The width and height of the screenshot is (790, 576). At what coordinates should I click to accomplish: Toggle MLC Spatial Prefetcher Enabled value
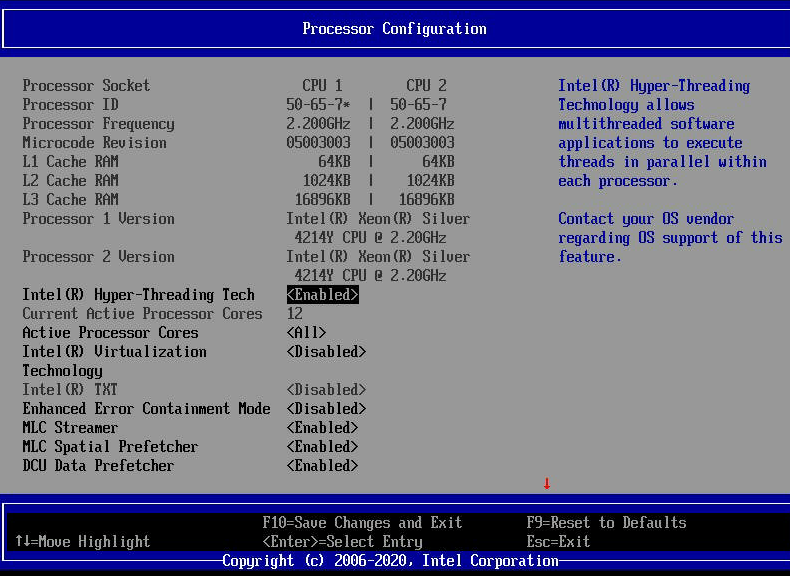click(x=322, y=446)
